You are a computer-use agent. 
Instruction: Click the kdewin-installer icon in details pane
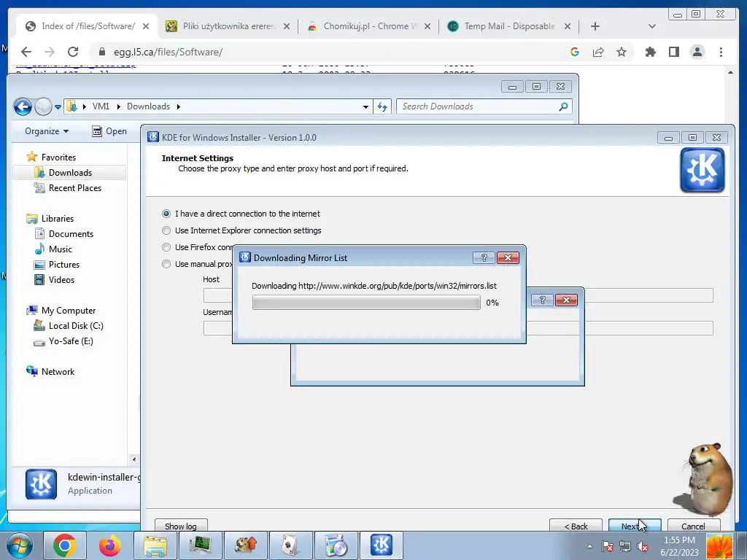(41, 484)
